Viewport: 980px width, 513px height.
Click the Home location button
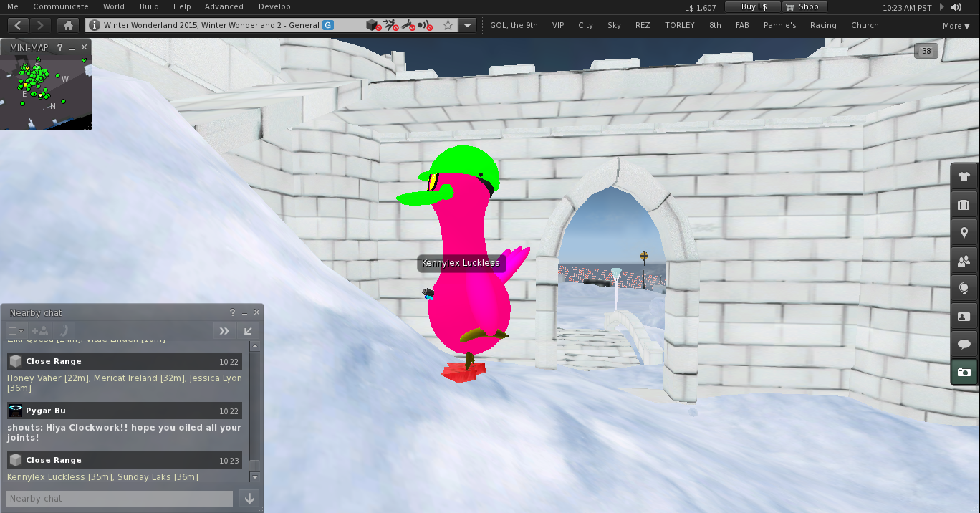coord(68,25)
